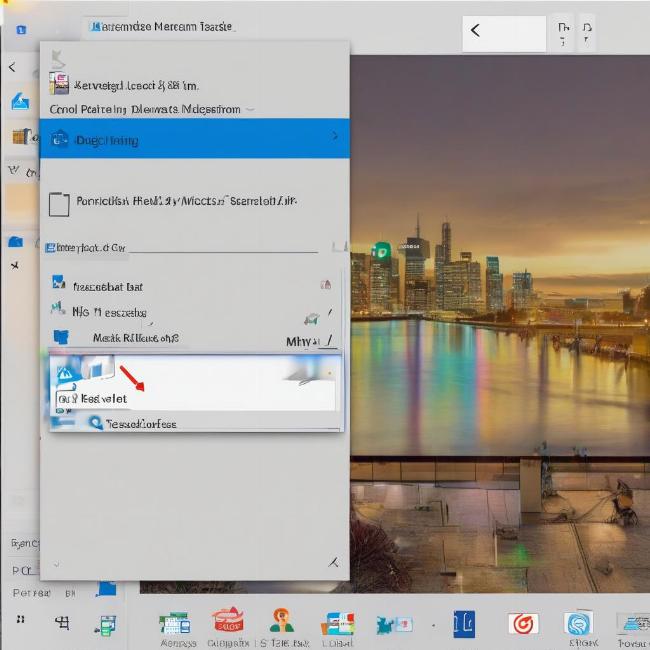This screenshot has width=650, height=650.
Task: Click the input field after 'Inteeyfoot d Cer'
Action: click(x=223, y=248)
